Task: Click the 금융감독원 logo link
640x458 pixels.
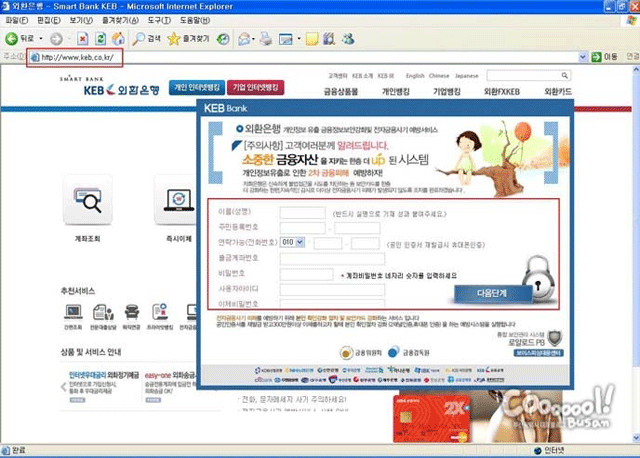Action: 409,352
